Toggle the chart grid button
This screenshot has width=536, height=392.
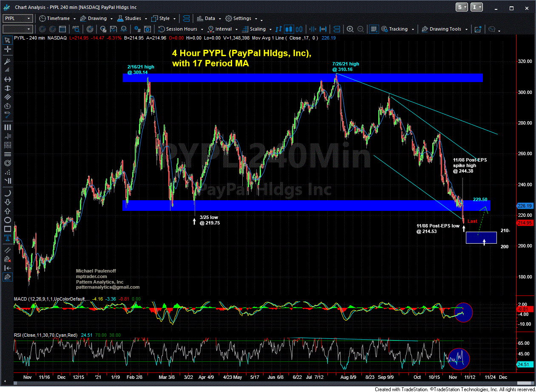pos(374,29)
